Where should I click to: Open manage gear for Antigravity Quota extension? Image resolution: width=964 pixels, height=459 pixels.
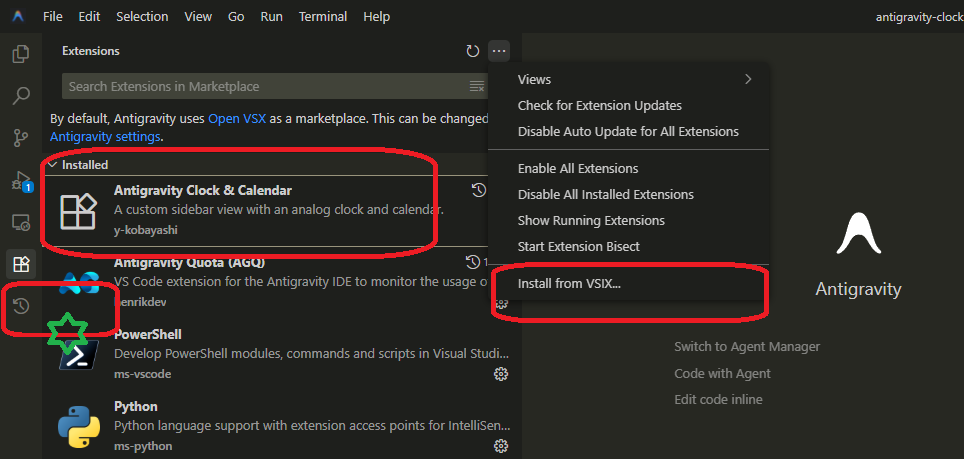pyautogui.click(x=501, y=302)
